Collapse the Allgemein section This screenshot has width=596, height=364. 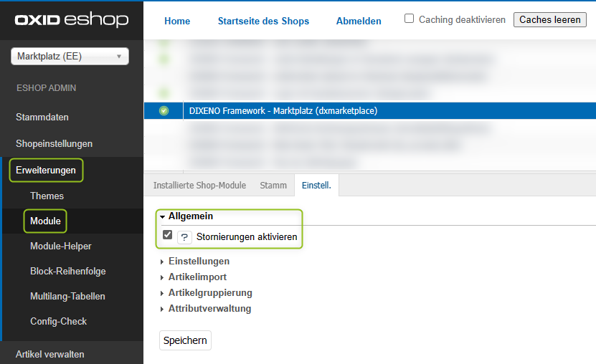click(186, 216)
